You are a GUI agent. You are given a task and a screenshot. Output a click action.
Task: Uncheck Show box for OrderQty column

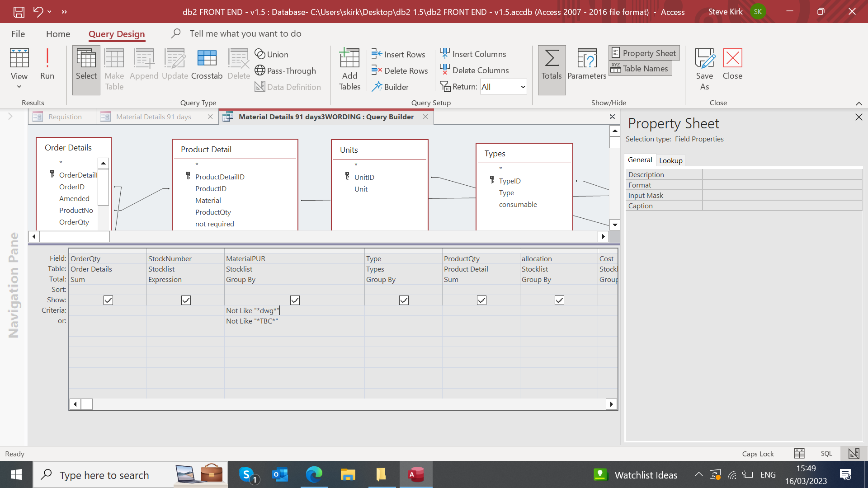click(108, 300)
